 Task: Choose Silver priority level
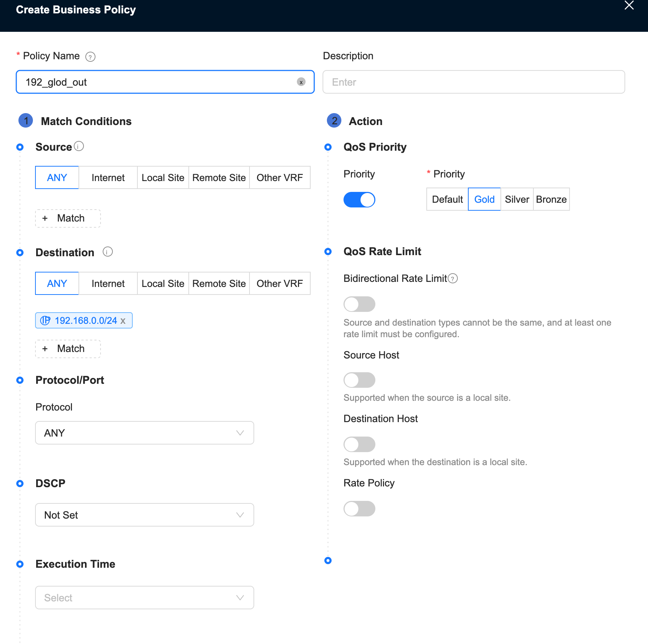click(x=517, y=199)
